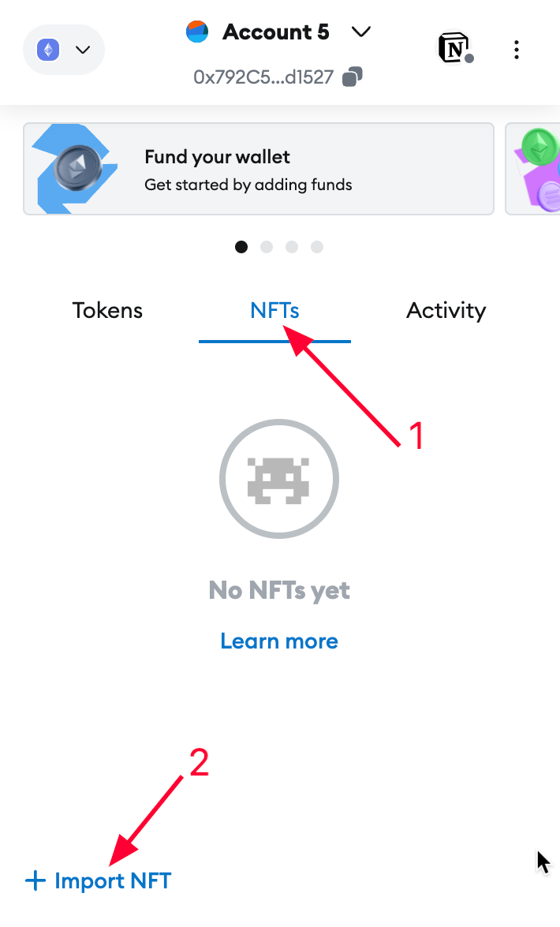Select the NFTs tab
The height and width of the screenshot is (927, 560).
click(x=274, y=311)
